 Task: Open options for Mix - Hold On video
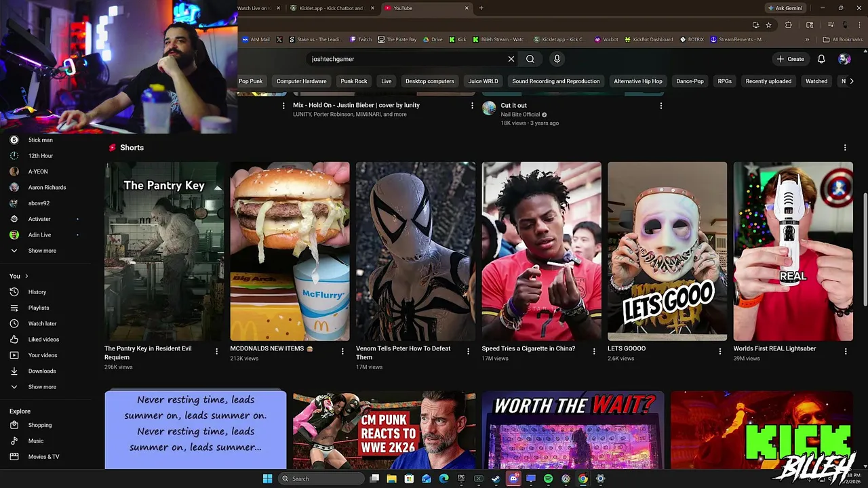click(472, 106)
